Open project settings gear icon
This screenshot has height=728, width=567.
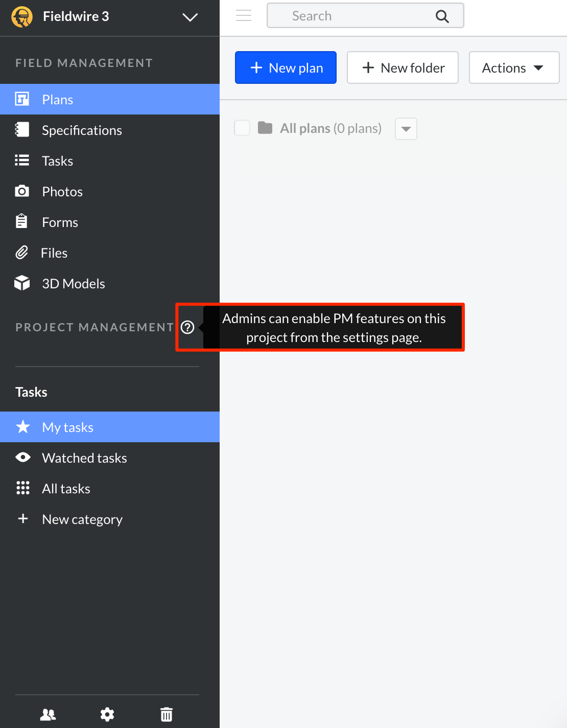(x=107, y=714)
